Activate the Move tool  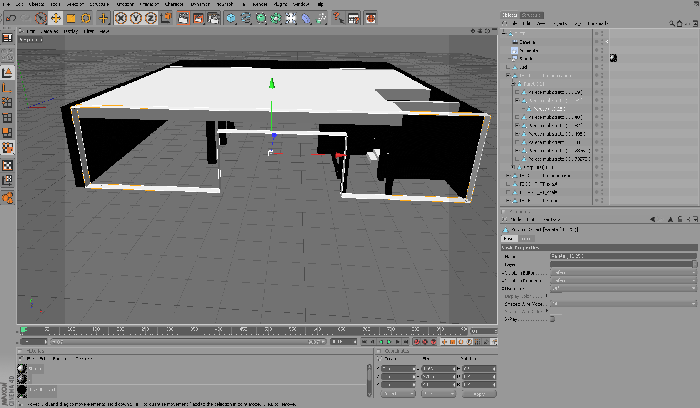tap(56, 18)
